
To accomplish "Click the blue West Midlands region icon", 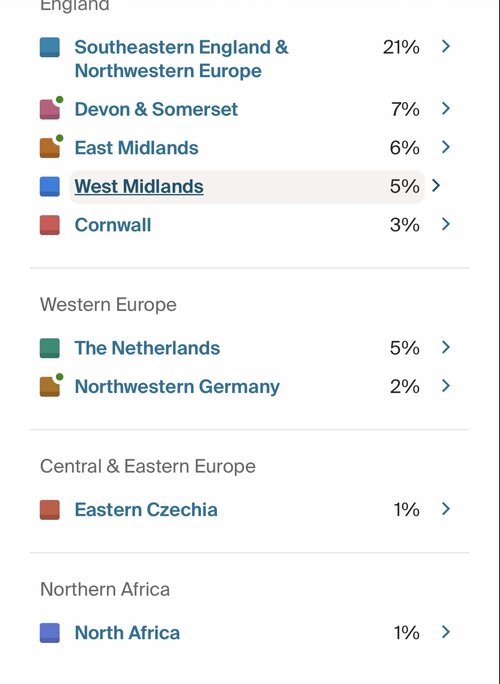I will pos(50,186).
